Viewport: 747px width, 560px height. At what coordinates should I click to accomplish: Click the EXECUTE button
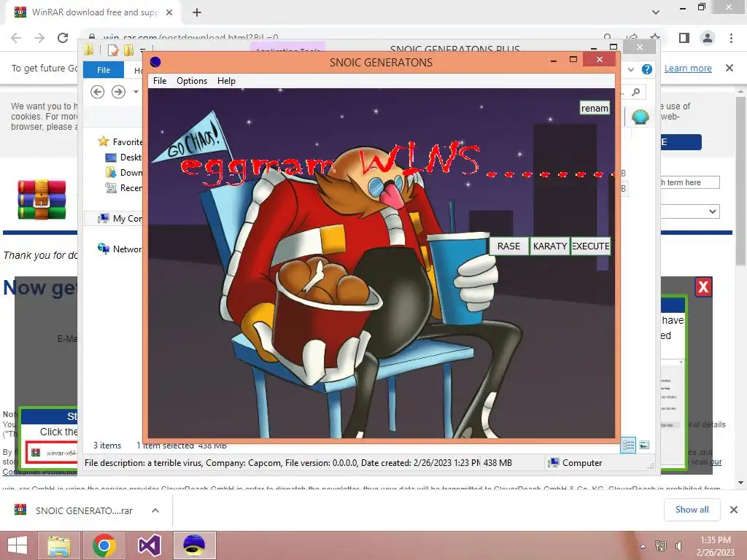tap(590, 246)
